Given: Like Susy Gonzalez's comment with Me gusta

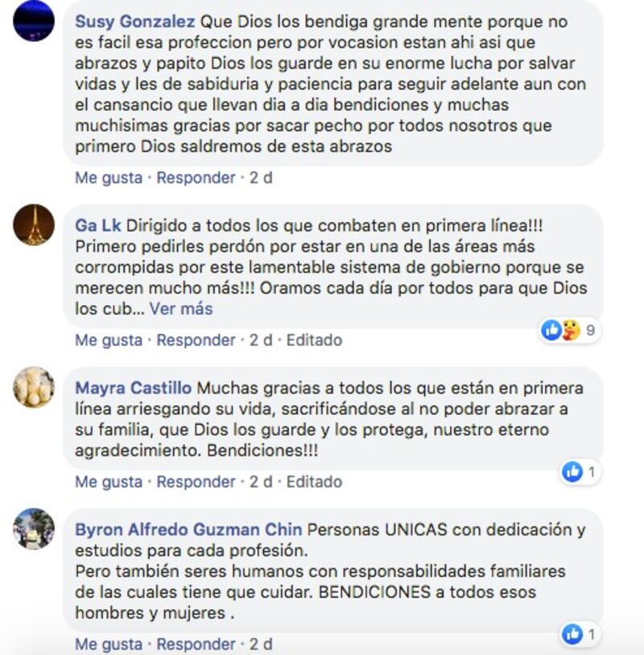Looking at the screenshot, I should [109, 178].
